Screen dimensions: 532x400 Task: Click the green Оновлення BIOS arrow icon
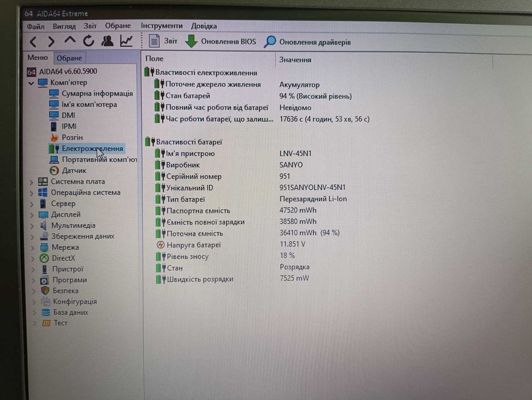pyautogui.click(x=191, y=41)
